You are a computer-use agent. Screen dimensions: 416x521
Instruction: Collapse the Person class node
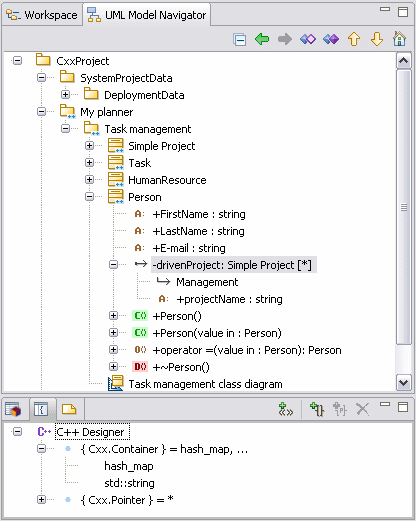click(89, 197)
